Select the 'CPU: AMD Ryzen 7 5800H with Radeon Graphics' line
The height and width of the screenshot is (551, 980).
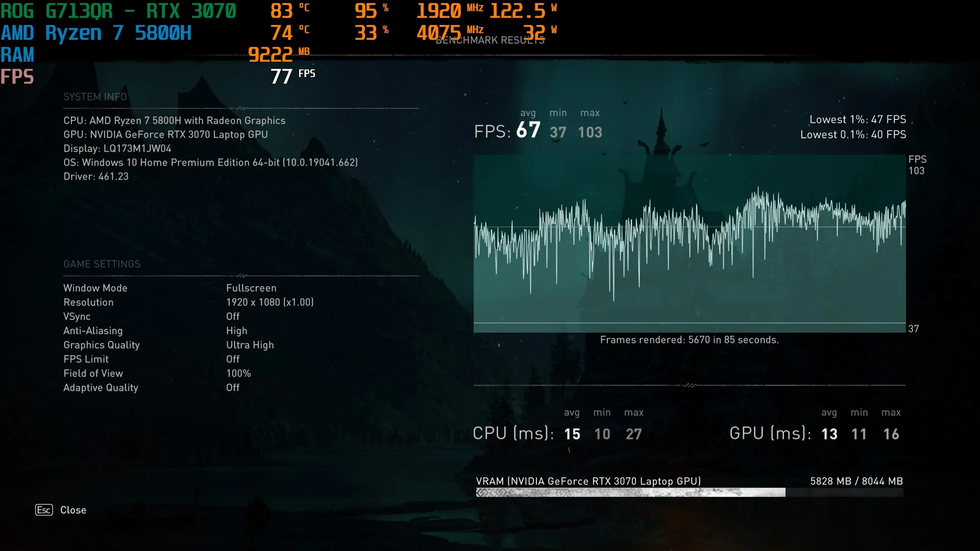tap(175, 120)
